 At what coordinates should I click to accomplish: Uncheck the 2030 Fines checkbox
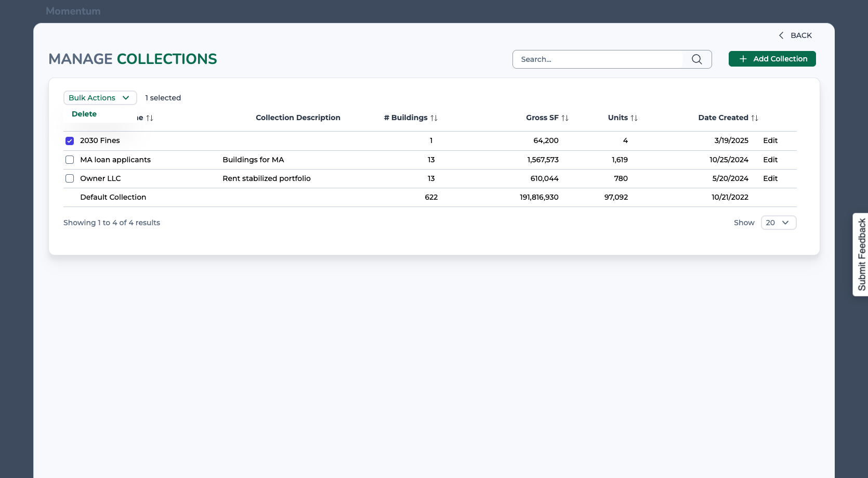(70, 141)
